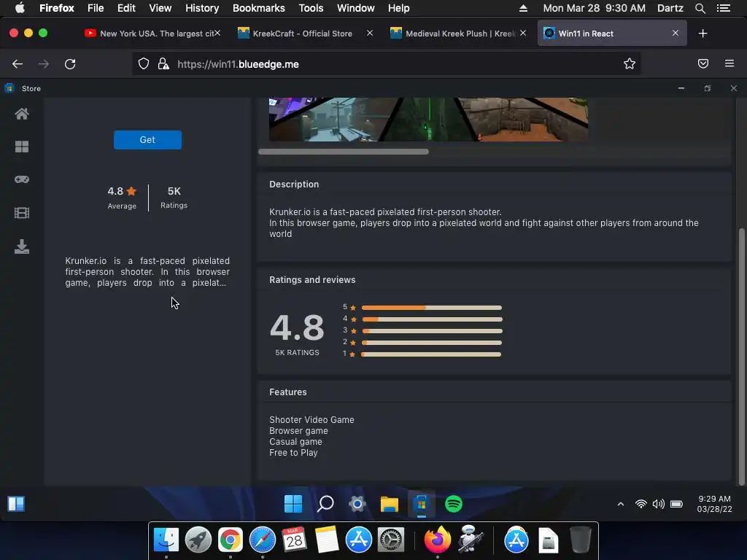Open the Store Home sidebar icon
Screen dimensions: 747x560
21,114
